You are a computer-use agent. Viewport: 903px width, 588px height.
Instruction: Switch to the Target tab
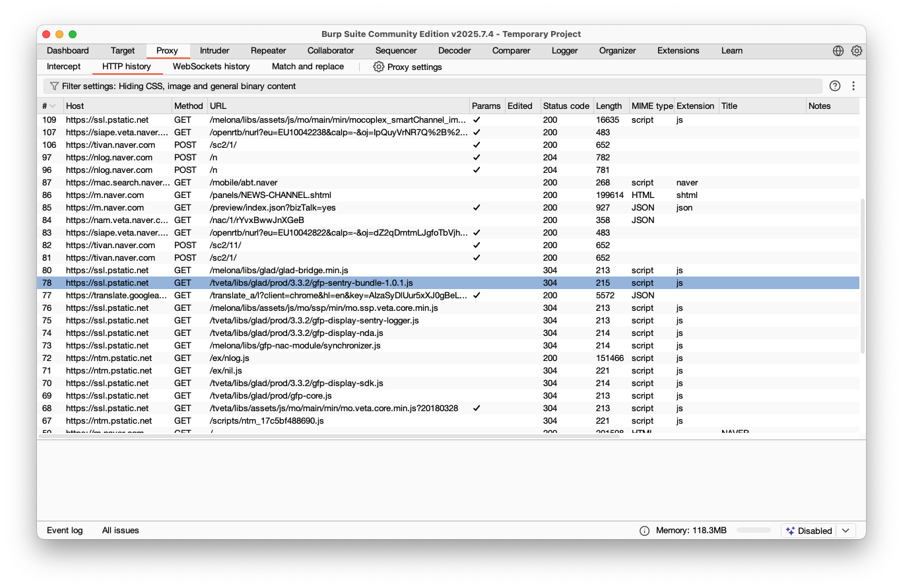123,51
